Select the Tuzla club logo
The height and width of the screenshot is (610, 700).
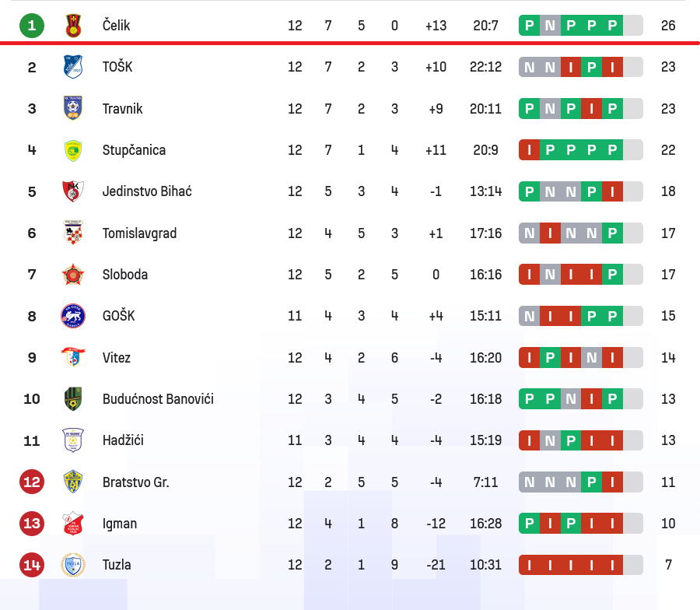(x=73, y=565)
